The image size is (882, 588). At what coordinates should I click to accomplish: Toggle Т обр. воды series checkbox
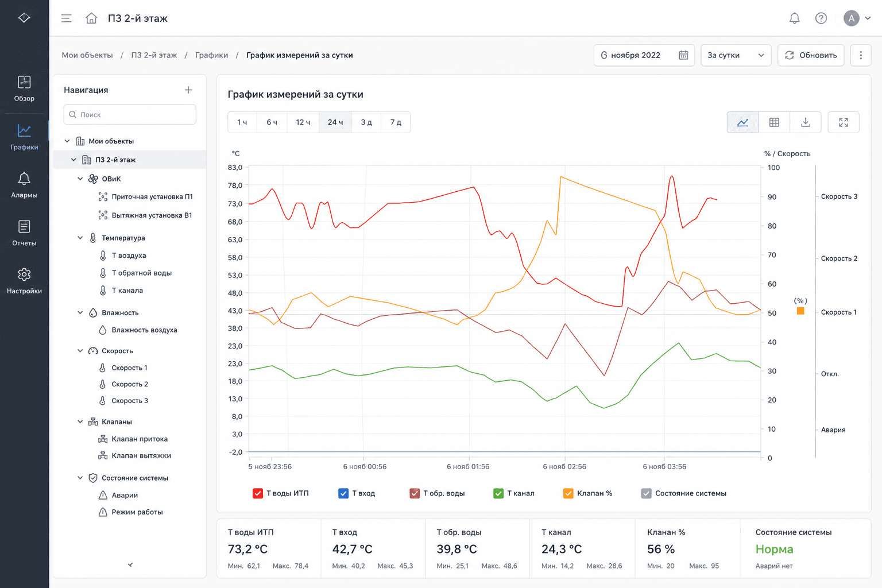tap(415, 493)
